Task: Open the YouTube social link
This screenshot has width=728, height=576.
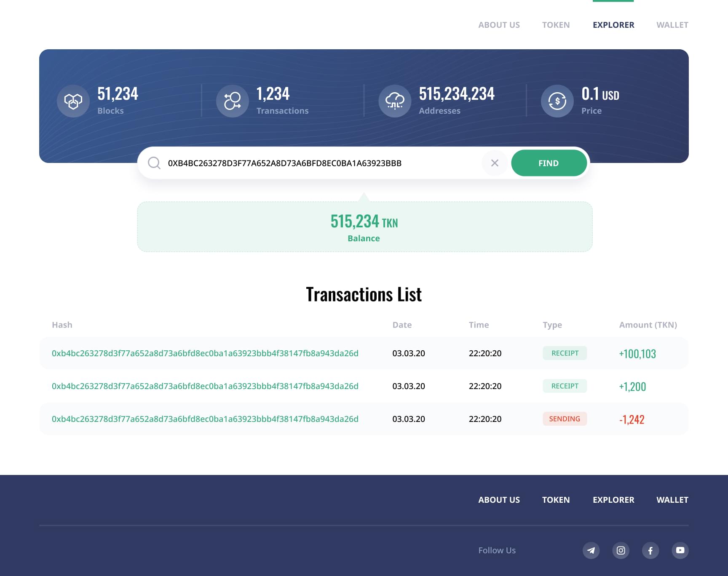Action: click(x=680, y=550)
